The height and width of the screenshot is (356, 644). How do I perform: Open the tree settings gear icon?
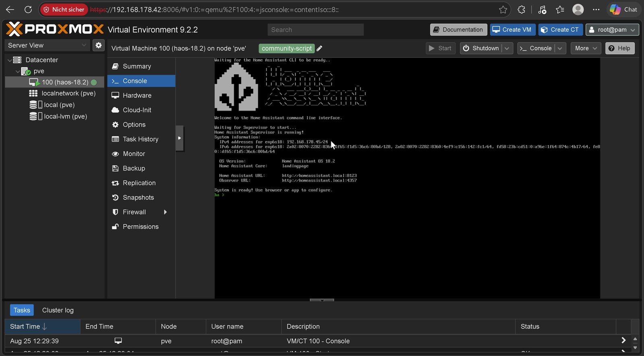99,45
